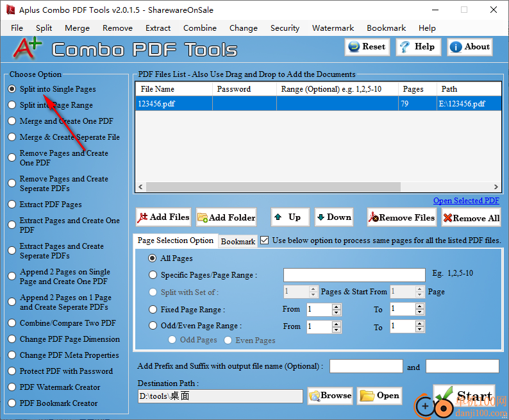
Task: Click Add Folder button
Action: tap(226, 217)
